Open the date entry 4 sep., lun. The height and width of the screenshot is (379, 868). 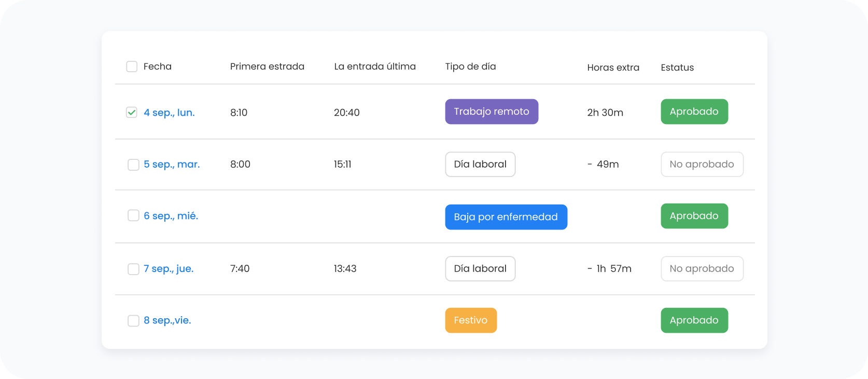(170, 112)
